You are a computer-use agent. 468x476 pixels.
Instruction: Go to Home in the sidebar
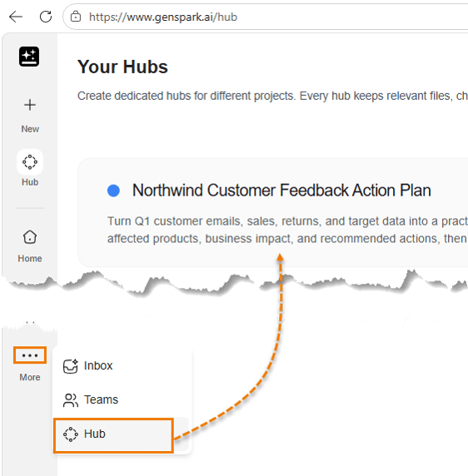tap(30, 245)
